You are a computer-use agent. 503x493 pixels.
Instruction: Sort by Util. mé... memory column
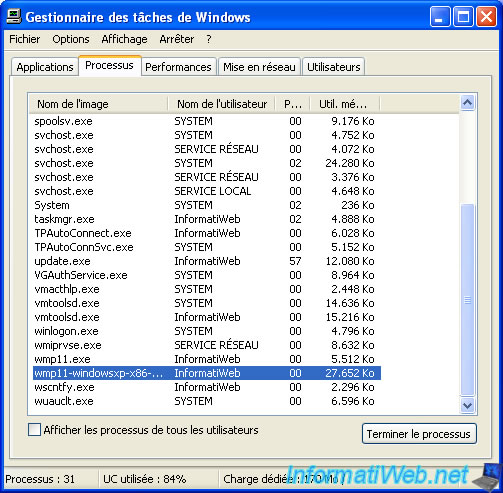pyautogui.click(x=345, y=104)
